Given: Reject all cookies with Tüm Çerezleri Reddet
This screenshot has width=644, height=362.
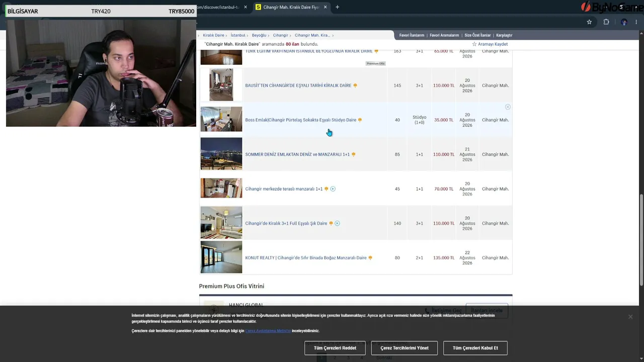Looking at the screenshot, I should point(335,348).
